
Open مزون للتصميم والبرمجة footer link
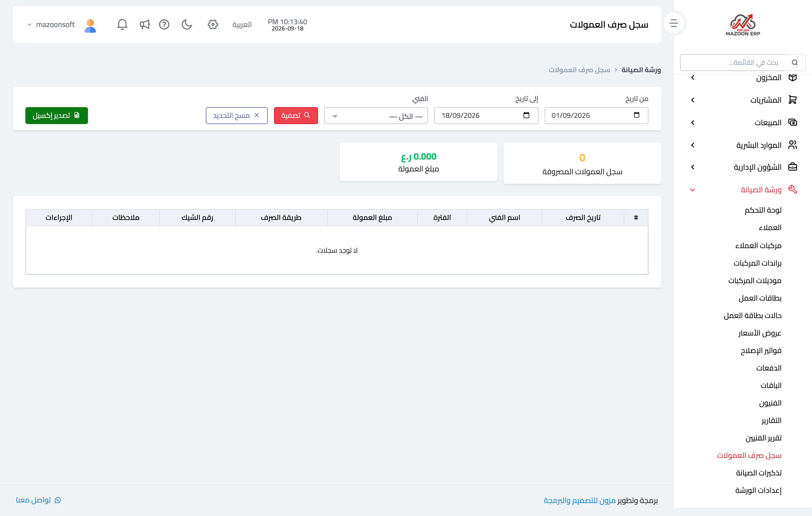579,500
